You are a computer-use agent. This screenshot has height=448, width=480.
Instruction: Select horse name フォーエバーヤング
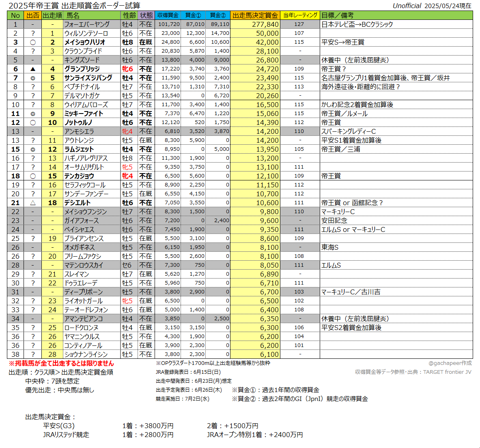click(x=87, y=24)
